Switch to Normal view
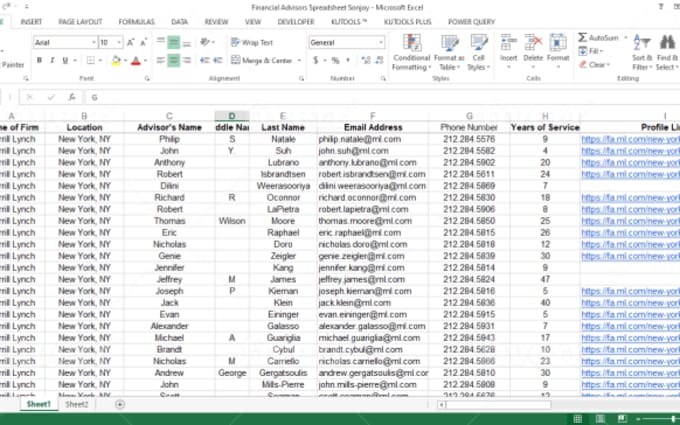Image resolution: width=680 pixels, height=425 pixels. click(x=578, y=418)
